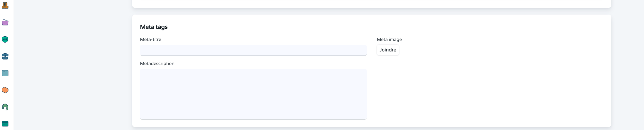Viewport: 644px width, 130px height.
Task: Focus the Metadescription text area
Action: (253, 94)
